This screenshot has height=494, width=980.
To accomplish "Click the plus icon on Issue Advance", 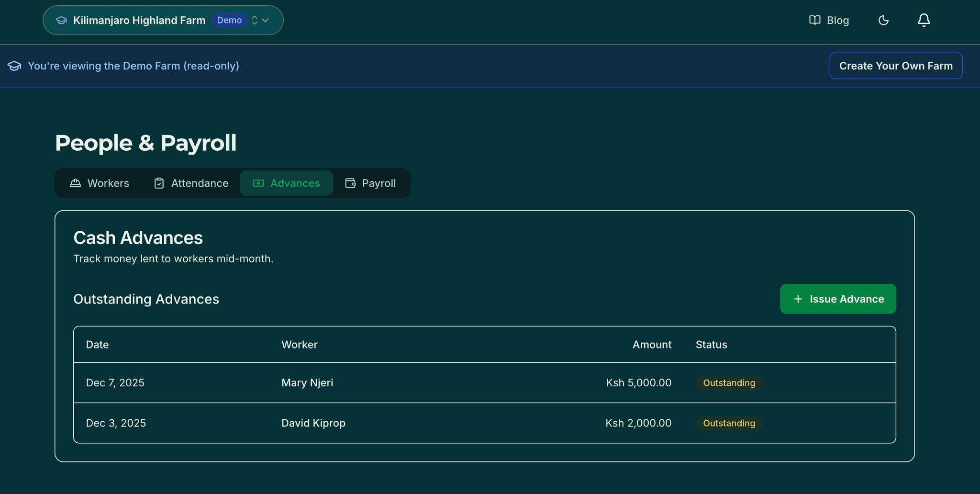I will click(x=798, y=299).
